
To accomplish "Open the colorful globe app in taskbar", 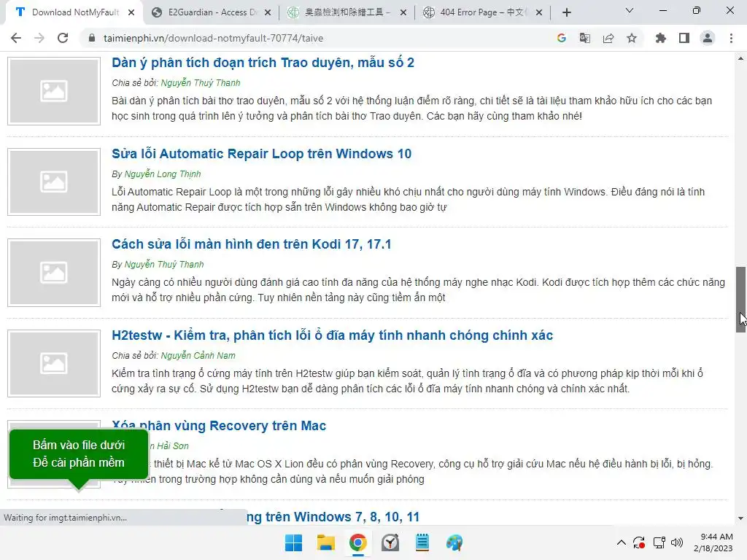I will pyautogui.click(x=454, y=542).
